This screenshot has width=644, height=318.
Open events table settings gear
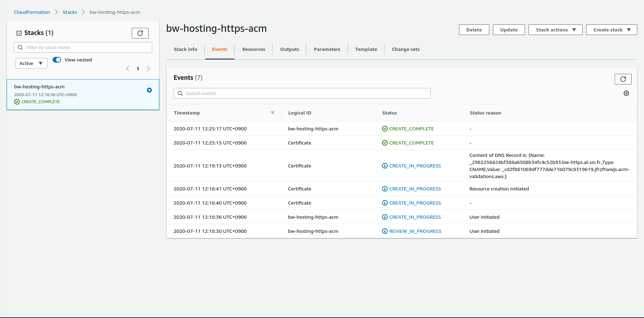[626, 93]
